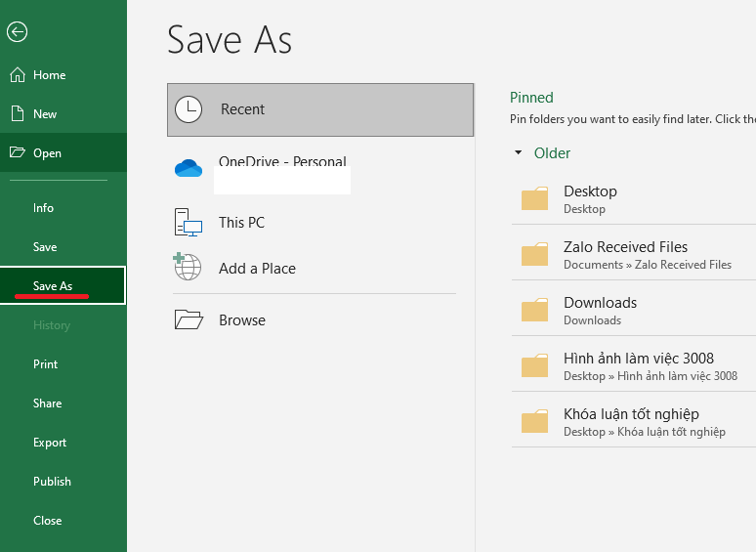Viewport: 756px width, 552px height.
Task: Click the Zalo Received Files folder icon
Action: [x=534, y=254]
